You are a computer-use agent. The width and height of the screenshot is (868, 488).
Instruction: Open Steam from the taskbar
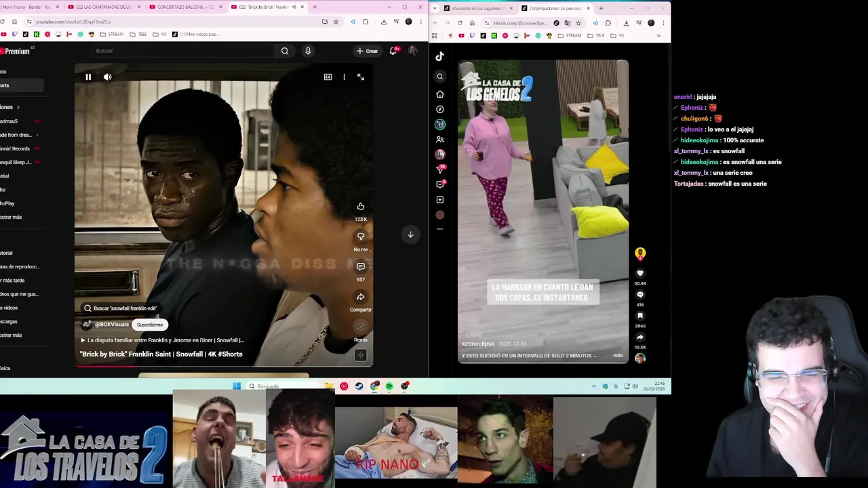[x=359, y=386]
